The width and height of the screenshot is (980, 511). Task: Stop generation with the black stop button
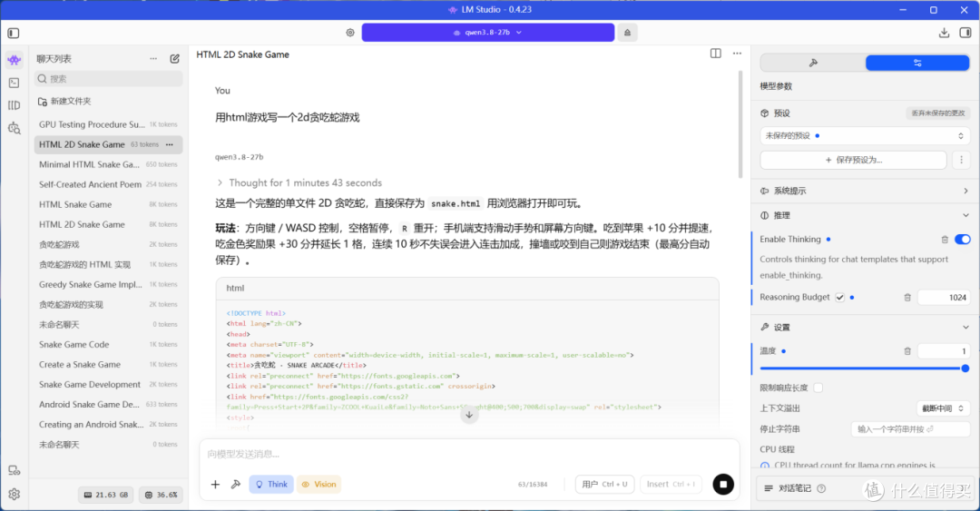(723, 484)
